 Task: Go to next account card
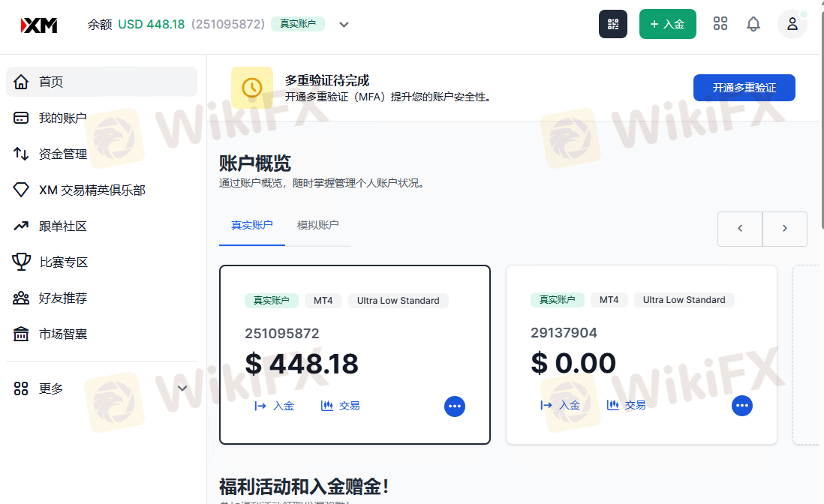click(x=784, y=229)
